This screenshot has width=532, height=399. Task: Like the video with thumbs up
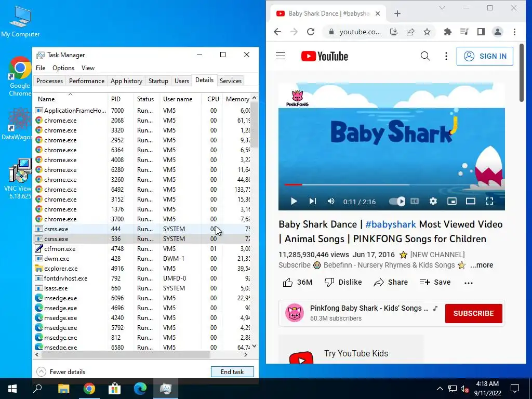[297, 282]
